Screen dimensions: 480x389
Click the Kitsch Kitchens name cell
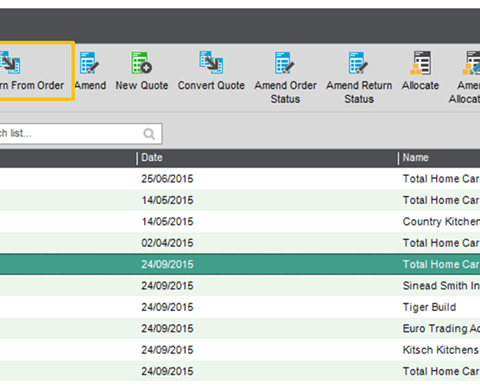click(x=441, y=350)
